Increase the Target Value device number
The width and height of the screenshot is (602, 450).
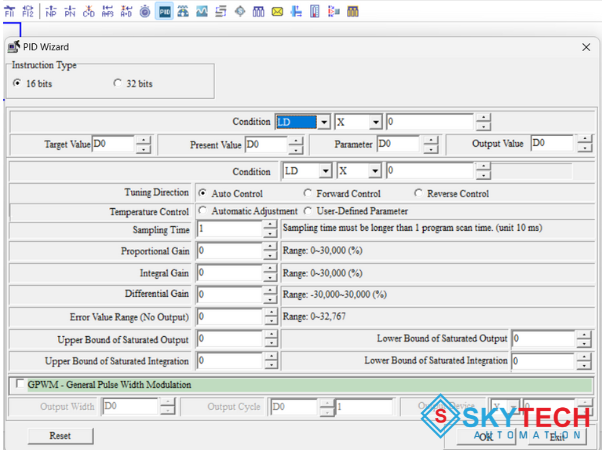click(143, 140)
